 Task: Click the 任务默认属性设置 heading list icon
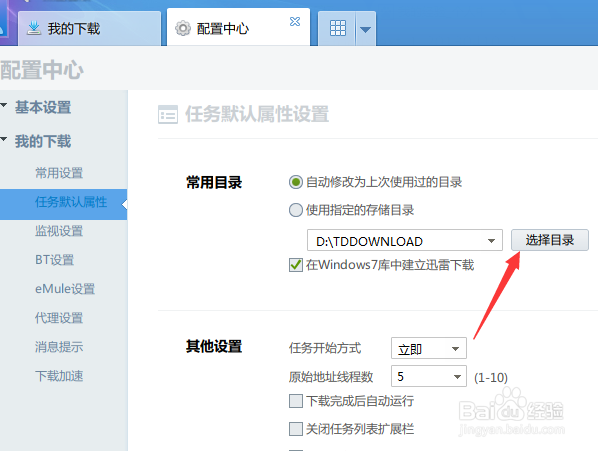click(168, 114)
